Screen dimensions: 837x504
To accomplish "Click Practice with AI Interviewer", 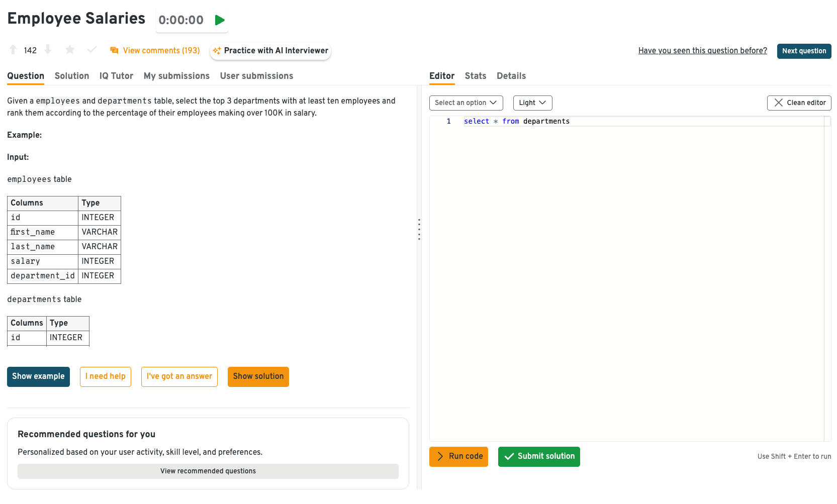I will 270,51.
